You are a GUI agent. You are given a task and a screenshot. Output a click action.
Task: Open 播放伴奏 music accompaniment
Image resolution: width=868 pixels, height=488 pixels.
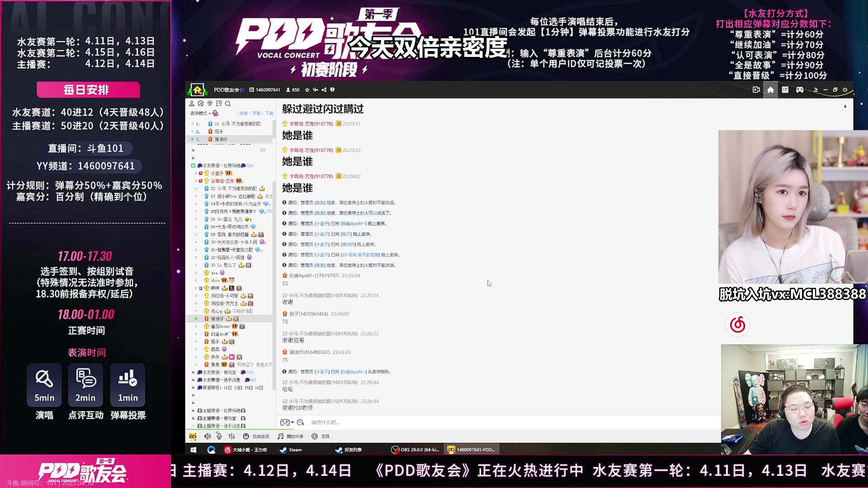[290, 436]
